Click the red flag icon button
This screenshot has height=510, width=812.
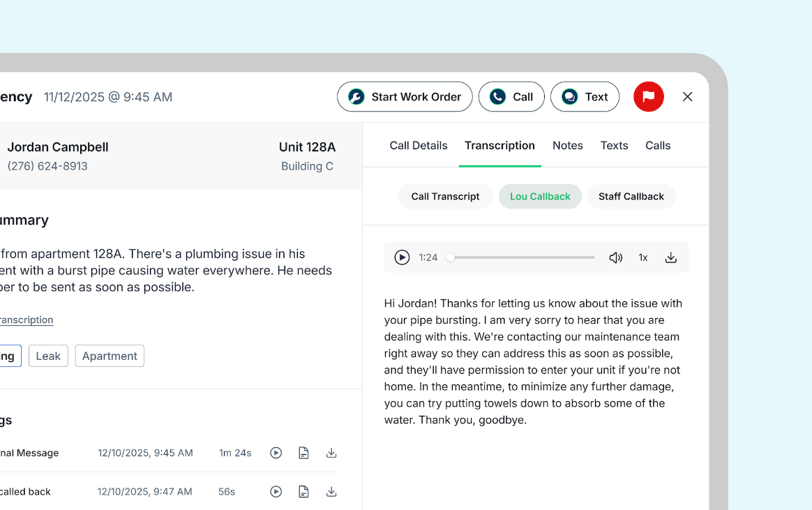click(x=648, y=97)
